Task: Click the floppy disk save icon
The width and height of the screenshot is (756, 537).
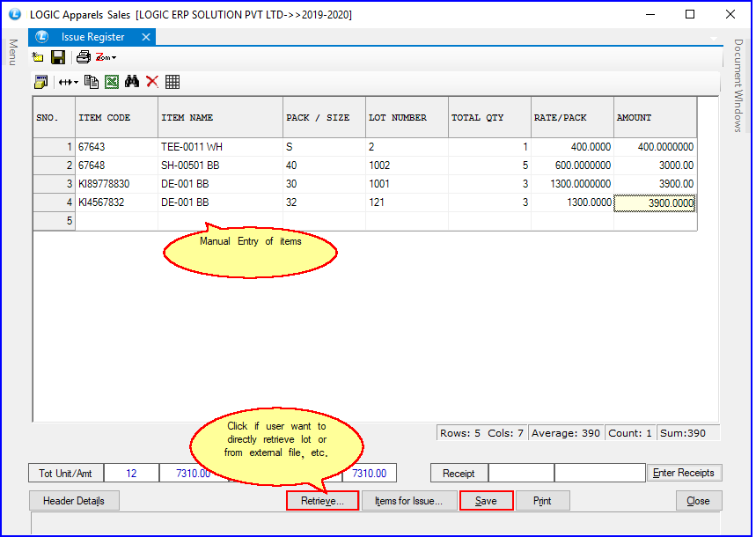Action: click(58, 57)
